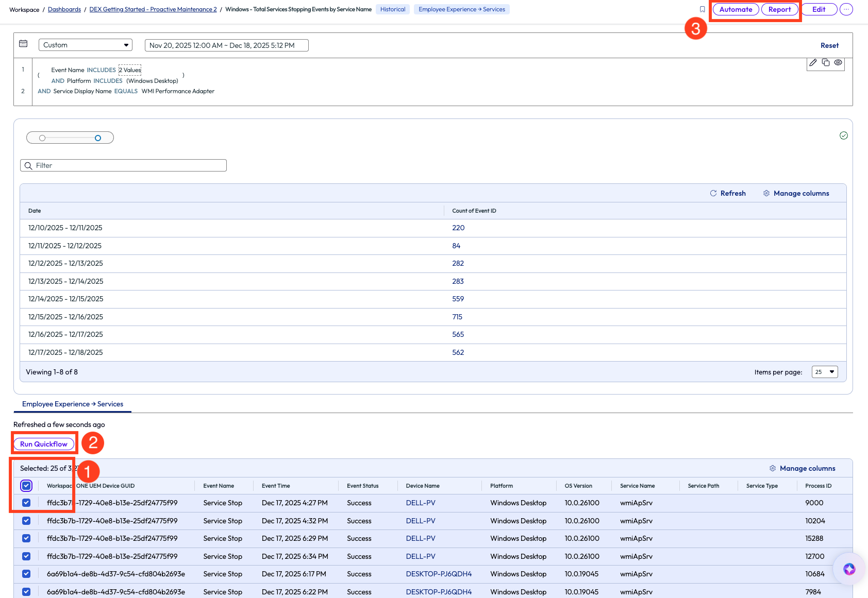
Task: Click the Automate button
Action: [736, 9]
